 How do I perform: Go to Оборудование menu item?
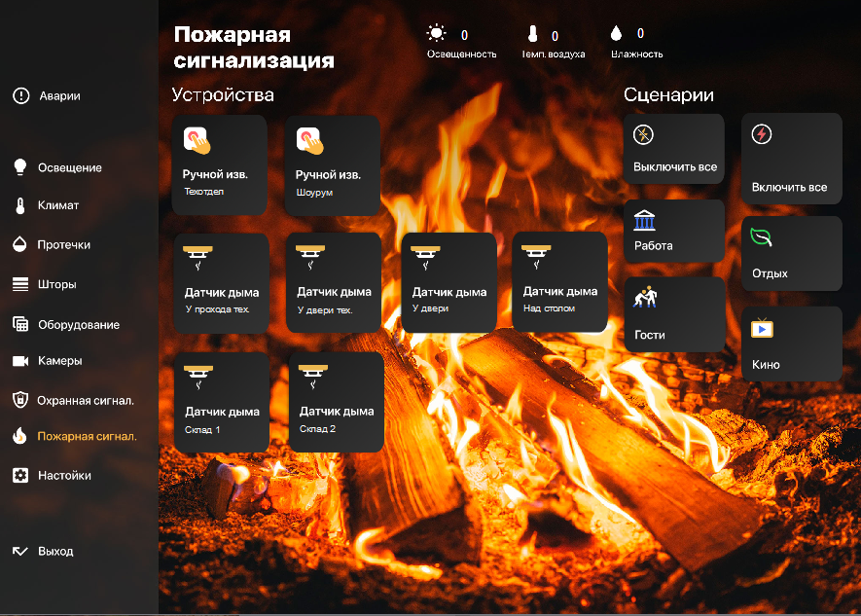pos(78,325)
